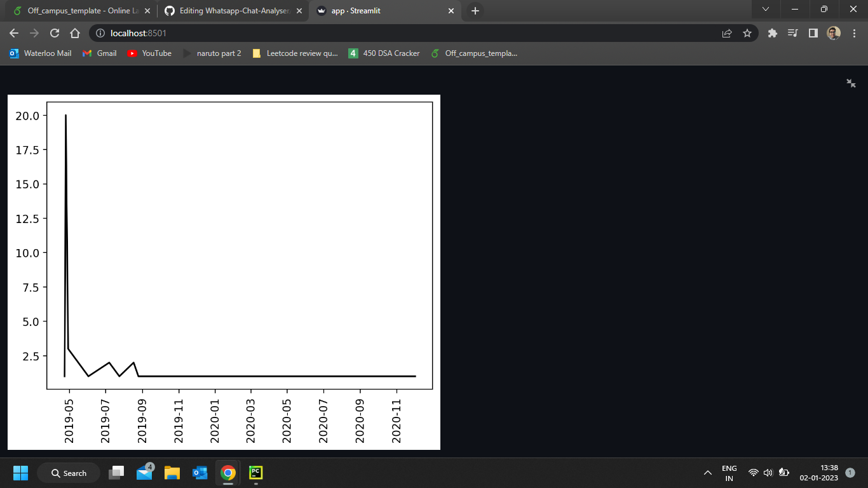Toggle Wi-Fi from the system tray
Screen dimensions: 868x488
753,473
